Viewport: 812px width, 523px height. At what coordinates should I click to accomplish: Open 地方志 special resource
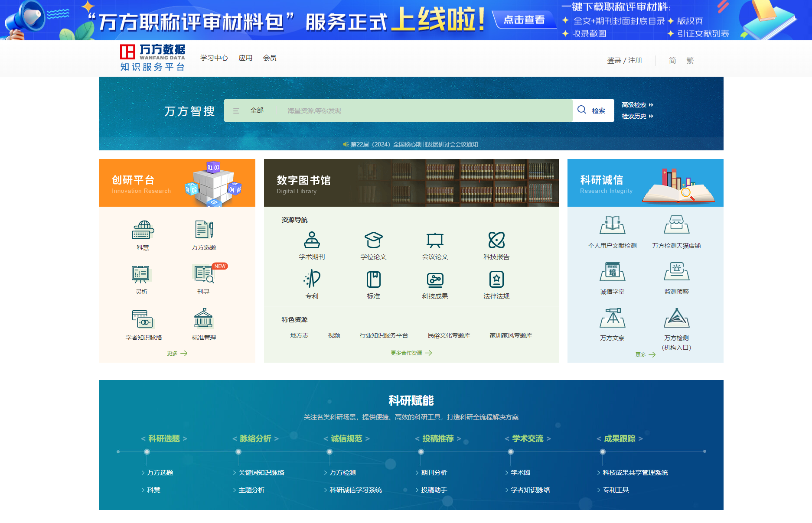(x=299, y=335)
